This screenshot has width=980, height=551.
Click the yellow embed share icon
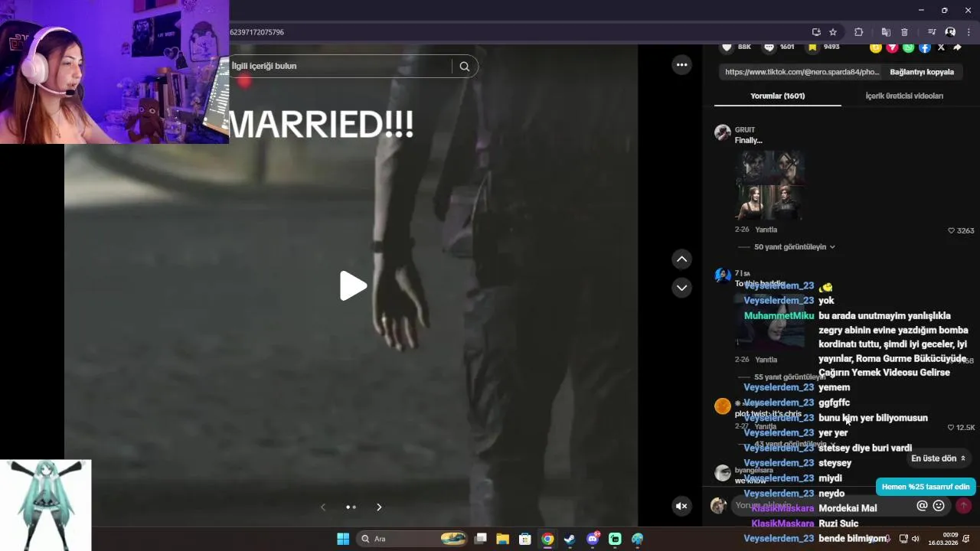876,47
